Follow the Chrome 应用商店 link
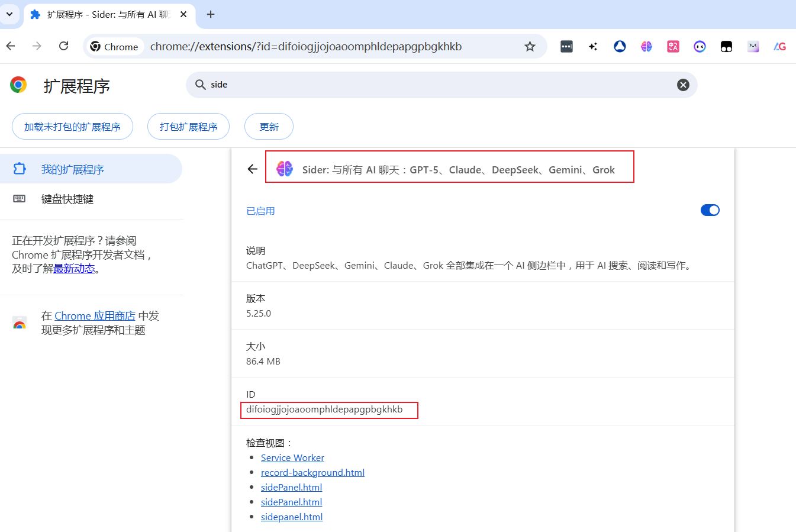 pyautogui.click(x=95, y=316)
